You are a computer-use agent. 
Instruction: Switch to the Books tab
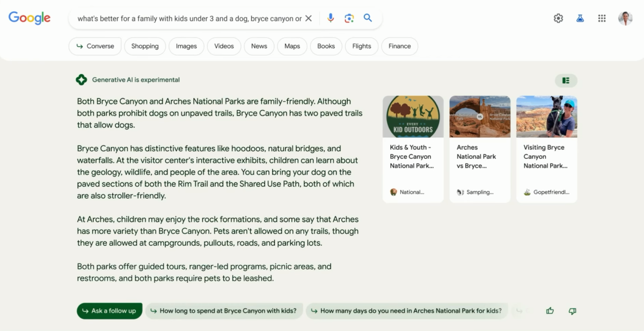326,46
